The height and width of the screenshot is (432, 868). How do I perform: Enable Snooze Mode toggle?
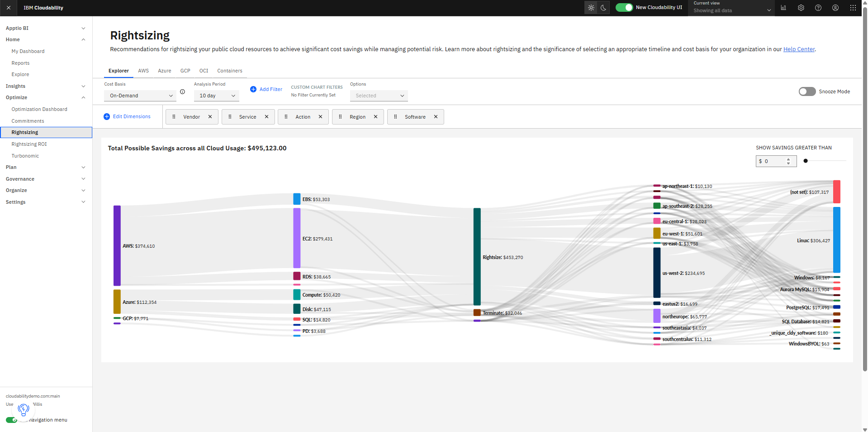click(x=807, y=91)
